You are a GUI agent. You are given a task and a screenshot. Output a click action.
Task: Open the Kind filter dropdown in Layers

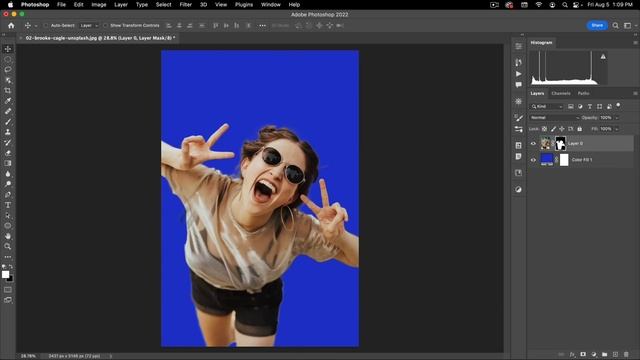coord(547,107)
